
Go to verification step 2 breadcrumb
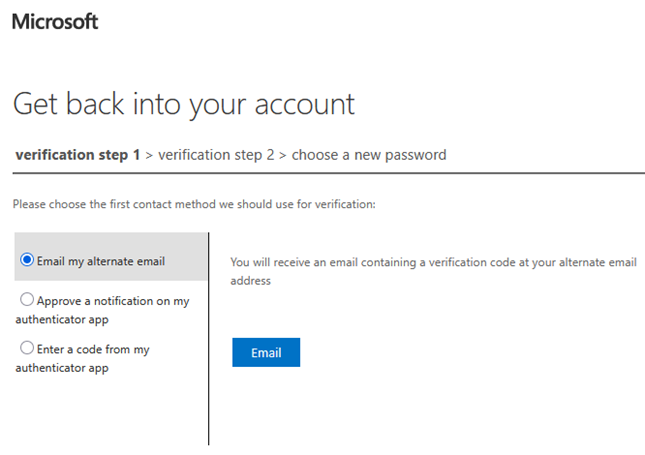click(x=216, y=155)
